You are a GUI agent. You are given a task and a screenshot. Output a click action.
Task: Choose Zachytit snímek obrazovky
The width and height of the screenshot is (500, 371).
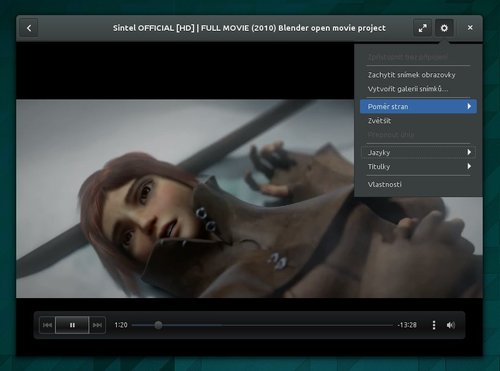pyautogui.click(x=418, y=75)
